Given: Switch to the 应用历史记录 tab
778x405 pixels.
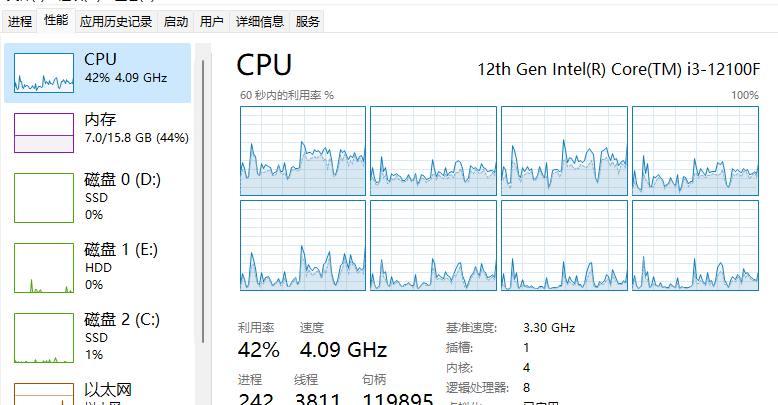Looking at the screenshot, I should (116, 21).
